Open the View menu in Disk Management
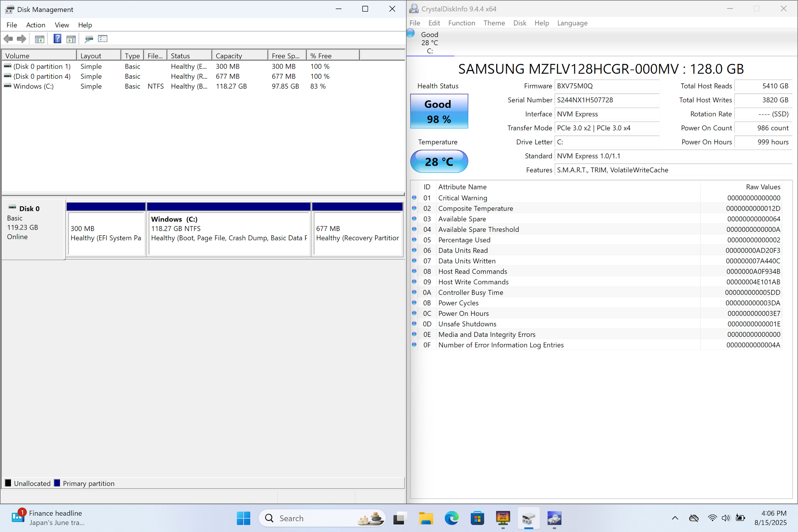This screenshot has width=798, height=532. pyautogui.click(x=62, y=25)
